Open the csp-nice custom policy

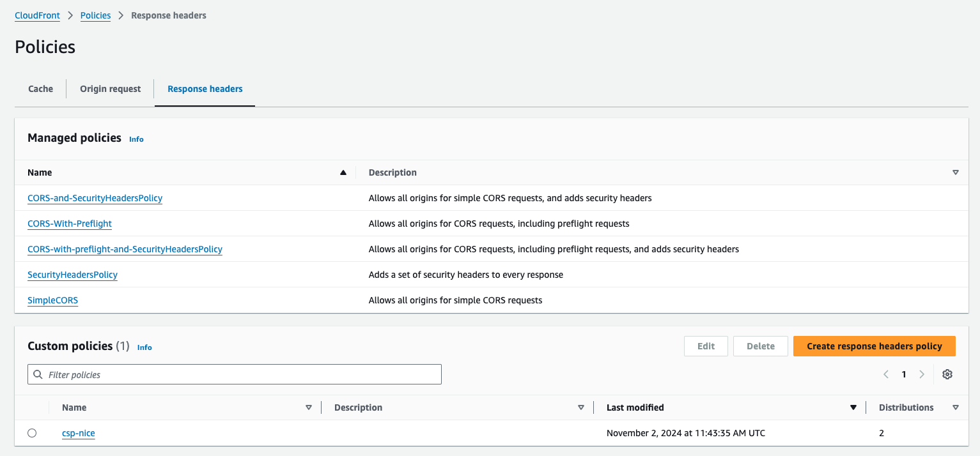(x=78, y=433)
